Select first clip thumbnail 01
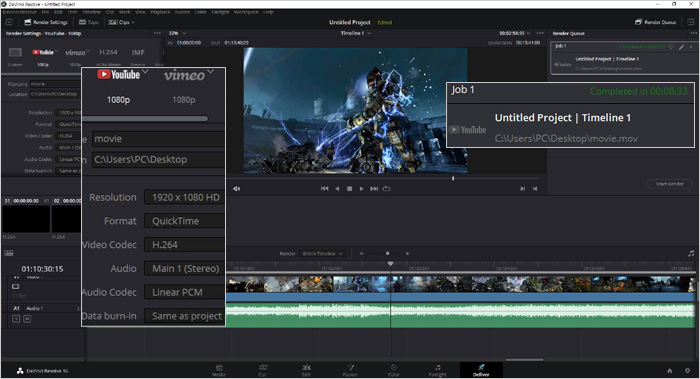Viewport: 700px width, 379px height. [26, 219]
